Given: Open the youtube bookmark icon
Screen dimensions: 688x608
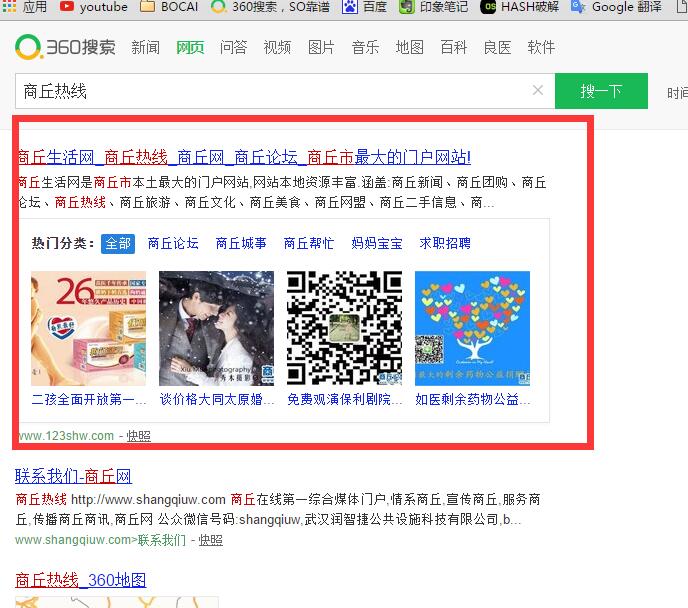Looking at the screenshot, I should pyautogui.click(x=66, y=6).
